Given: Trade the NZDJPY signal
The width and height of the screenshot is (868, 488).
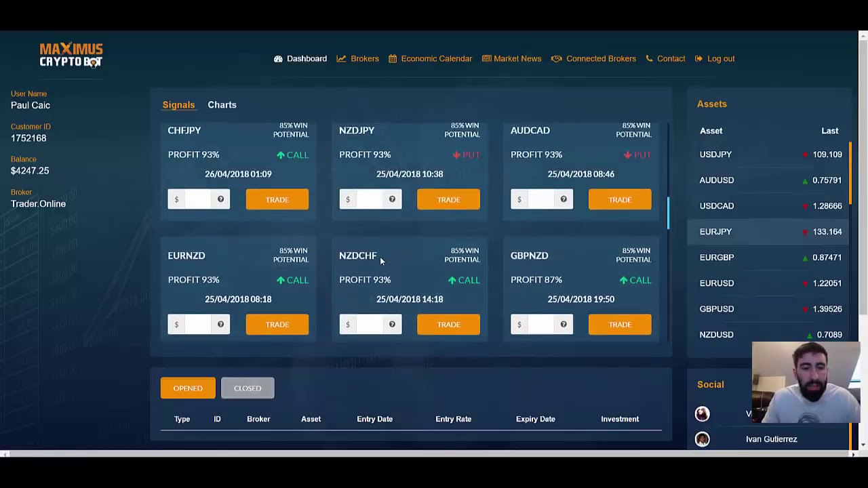Looking at the screenshot, I should coord(448,199).
